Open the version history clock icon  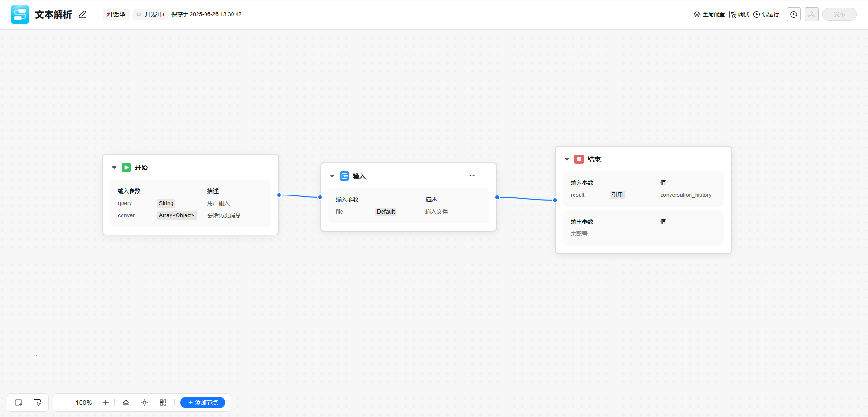794,14
